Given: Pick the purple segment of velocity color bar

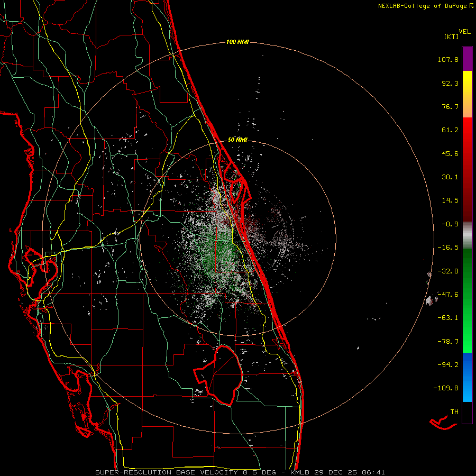Looking at the screenshot, I should tap(467, 59).
